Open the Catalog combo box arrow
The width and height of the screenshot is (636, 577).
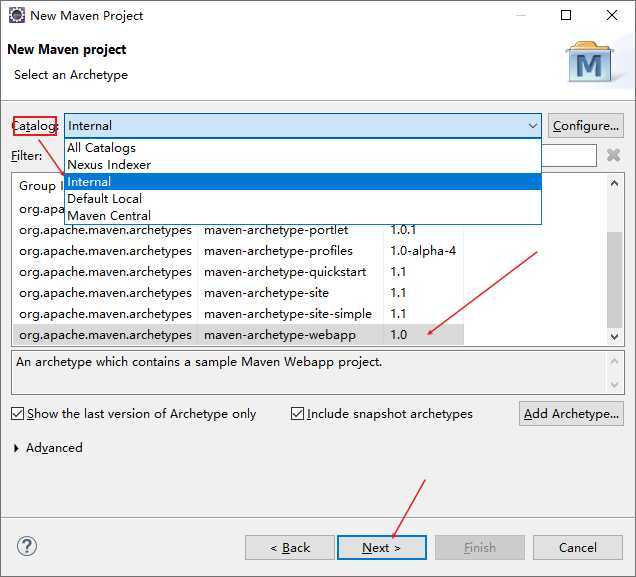533,126
